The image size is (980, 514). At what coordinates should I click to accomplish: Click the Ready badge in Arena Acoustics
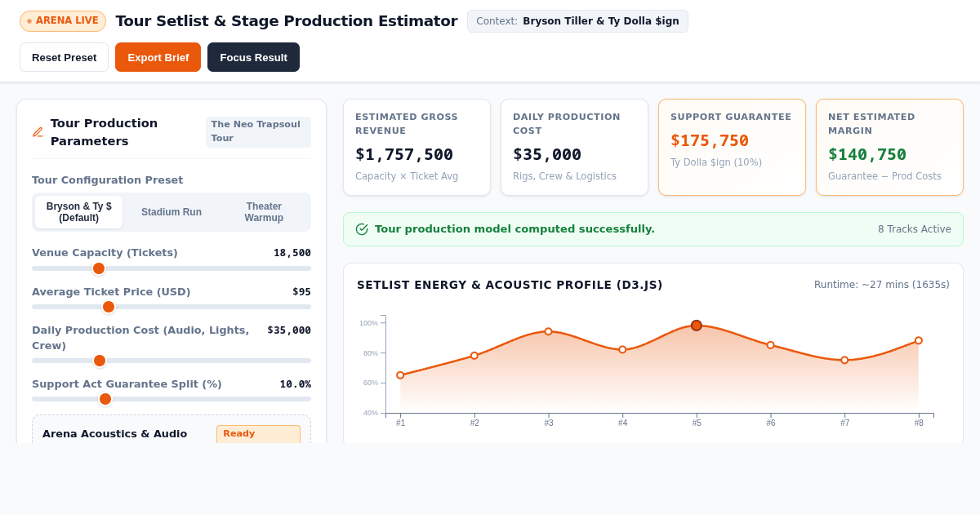[258, 434]
